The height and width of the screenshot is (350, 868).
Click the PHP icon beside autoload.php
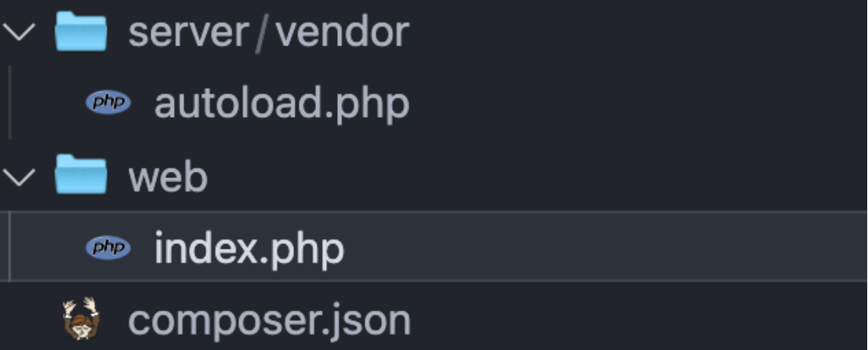(108, 103)
